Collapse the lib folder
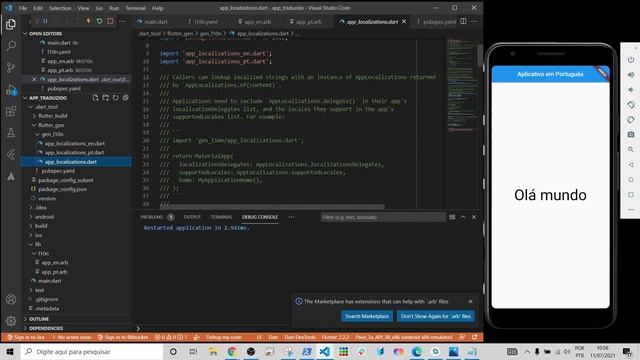The image size is (640, 360). click(31, 244)
